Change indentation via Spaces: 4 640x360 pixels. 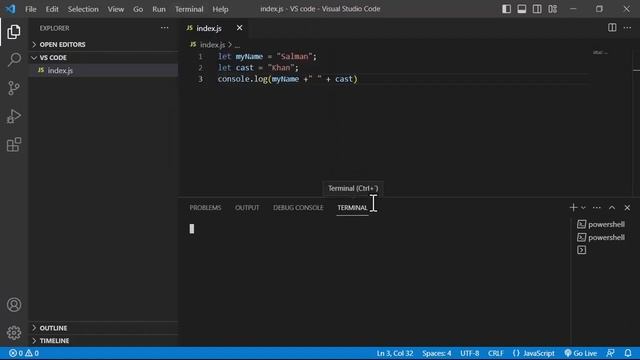(x=437, y=353)
